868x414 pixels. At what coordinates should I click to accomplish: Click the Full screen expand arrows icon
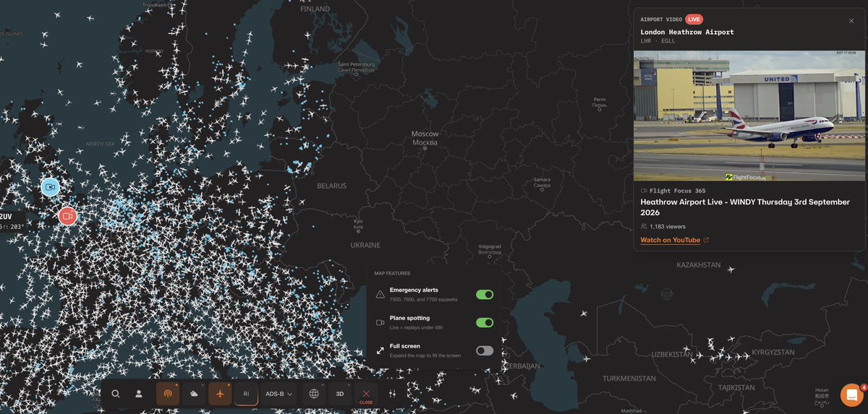tap(380, 350)
